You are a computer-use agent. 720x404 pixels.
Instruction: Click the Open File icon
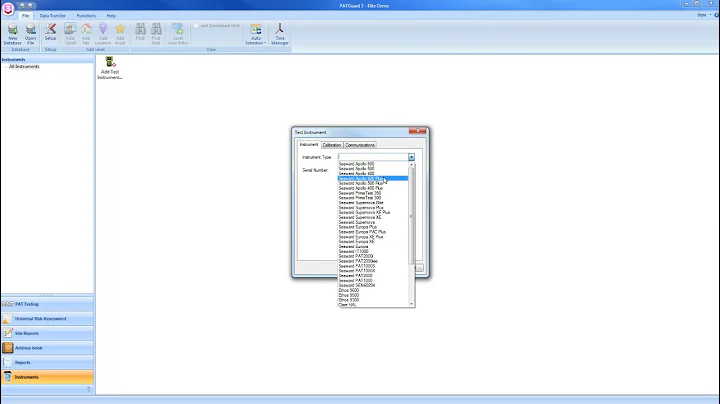(30, 34)
